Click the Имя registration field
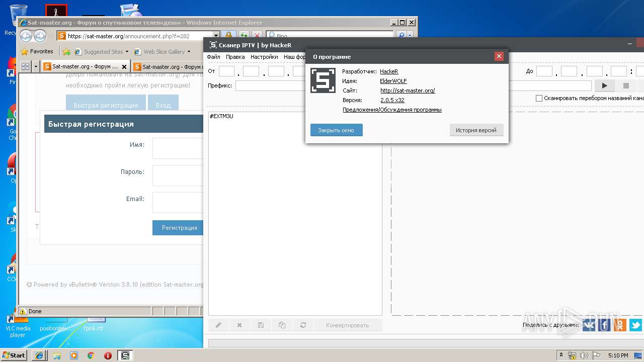Screen dimensions: 644x362 pyautogui.click(x=179, y=148)
